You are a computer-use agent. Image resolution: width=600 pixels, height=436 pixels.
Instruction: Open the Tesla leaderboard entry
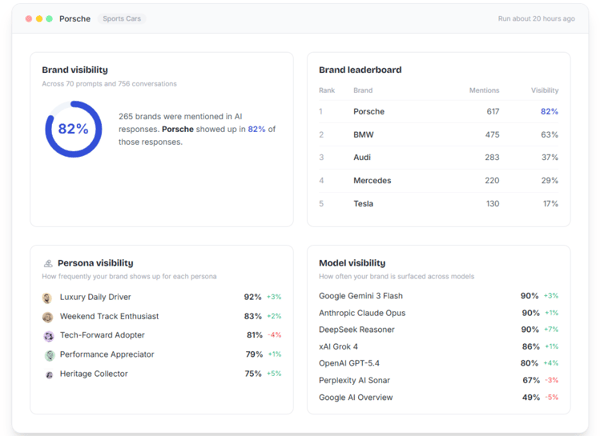[x=438, y=204]
